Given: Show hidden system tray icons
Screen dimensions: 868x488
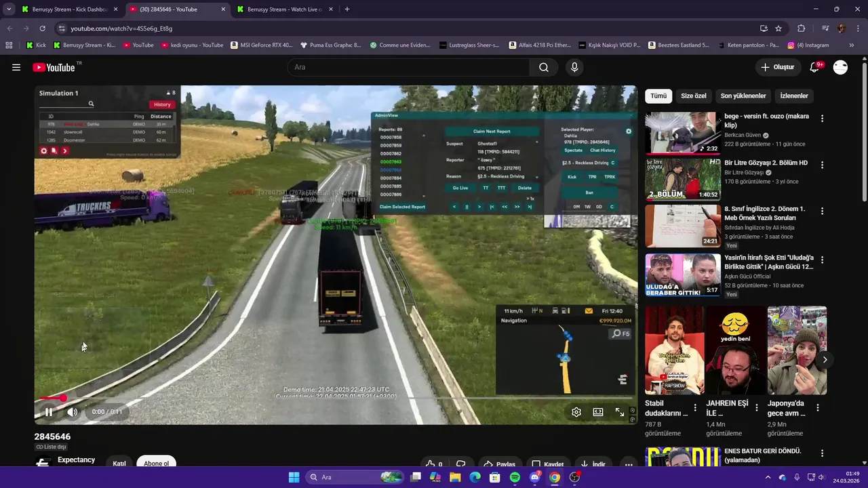Looking at the screenshot, I should (x=768, y=477).
